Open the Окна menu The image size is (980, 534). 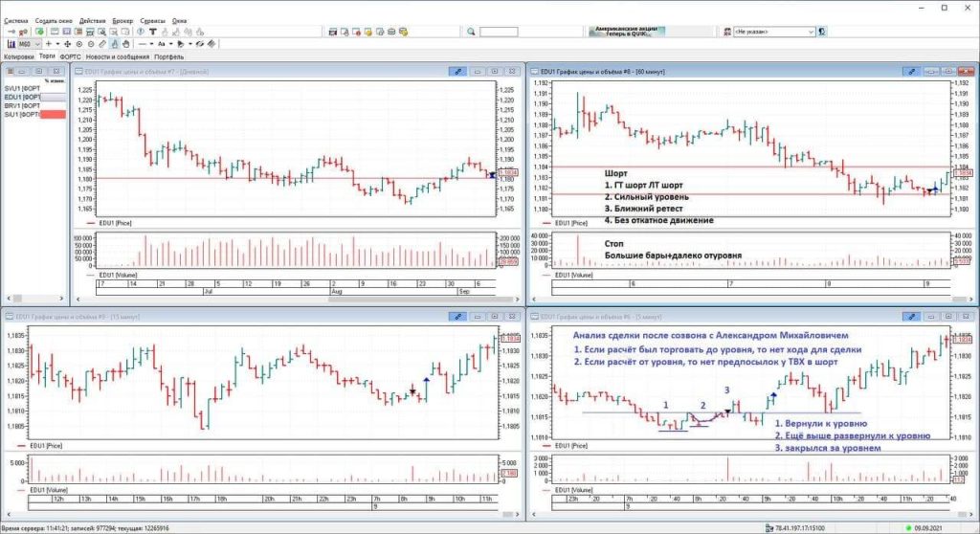[179, 21]
